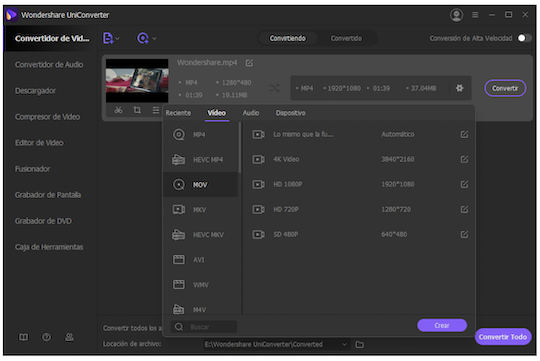Image resolution: width=540 pixels, height=361 pixels.
Task: Click the format list scrollbar
Action: (x=240, y=148)
